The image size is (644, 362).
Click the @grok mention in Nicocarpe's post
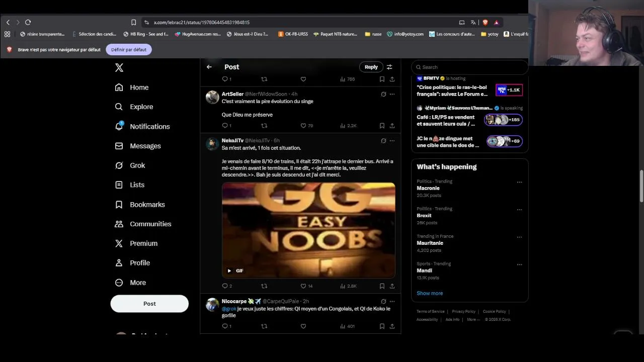click(229, 309)
